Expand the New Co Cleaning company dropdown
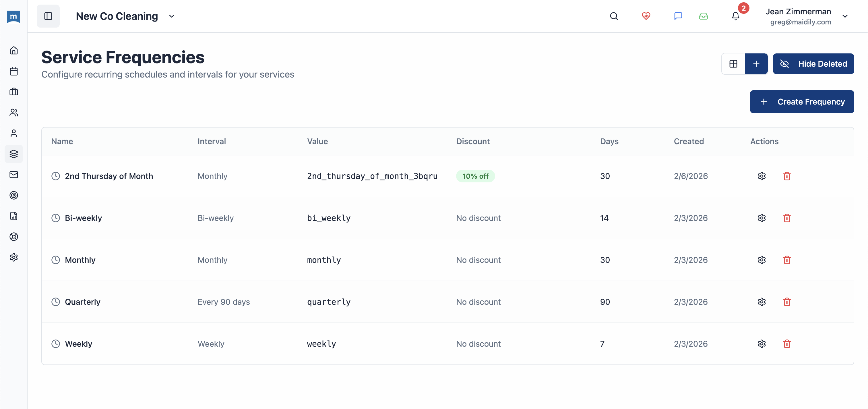 [x=172, y=16]
